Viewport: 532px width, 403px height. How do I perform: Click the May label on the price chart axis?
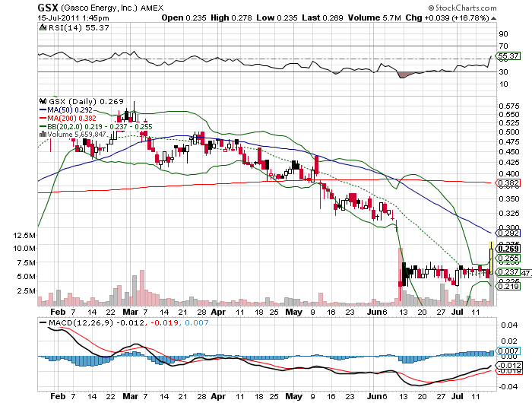pos(293,312)
